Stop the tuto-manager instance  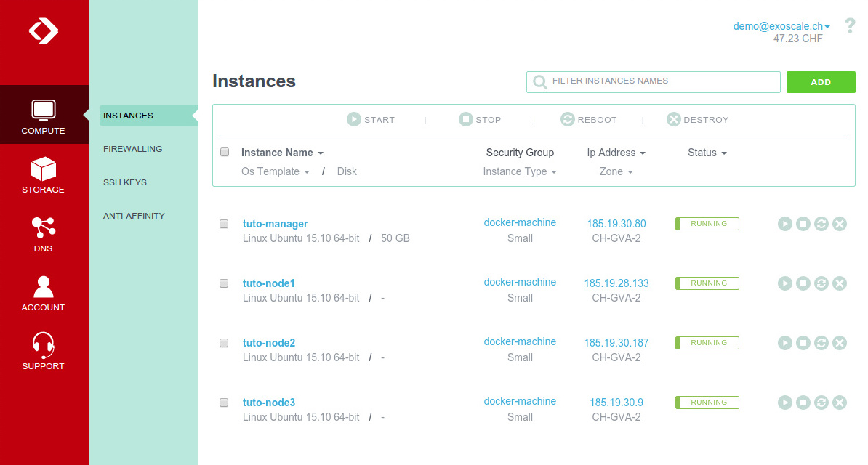pos(803,224)
